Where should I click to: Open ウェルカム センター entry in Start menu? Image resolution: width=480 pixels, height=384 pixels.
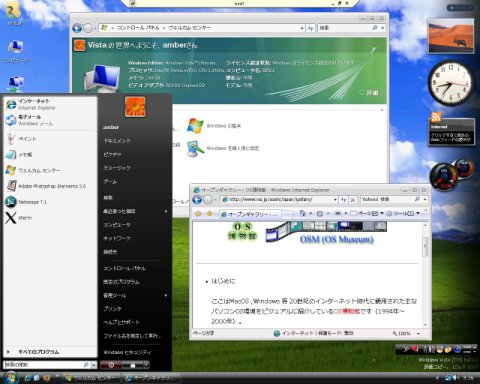point(50,170)
